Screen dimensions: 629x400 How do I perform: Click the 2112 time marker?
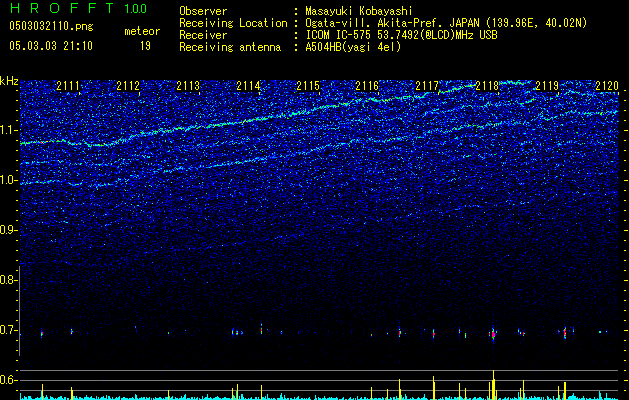pyautogui.click(x=128, y=86)
